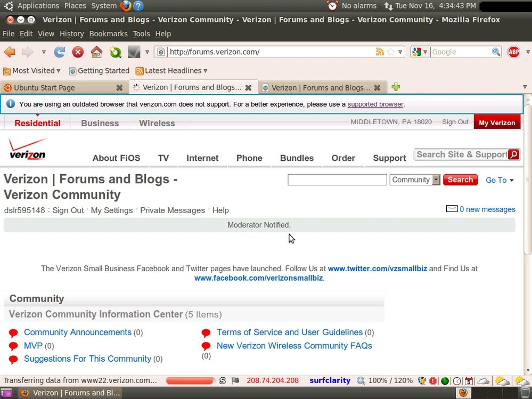
Task: Open the network connections indicator
Action: (x=388, y=6)
